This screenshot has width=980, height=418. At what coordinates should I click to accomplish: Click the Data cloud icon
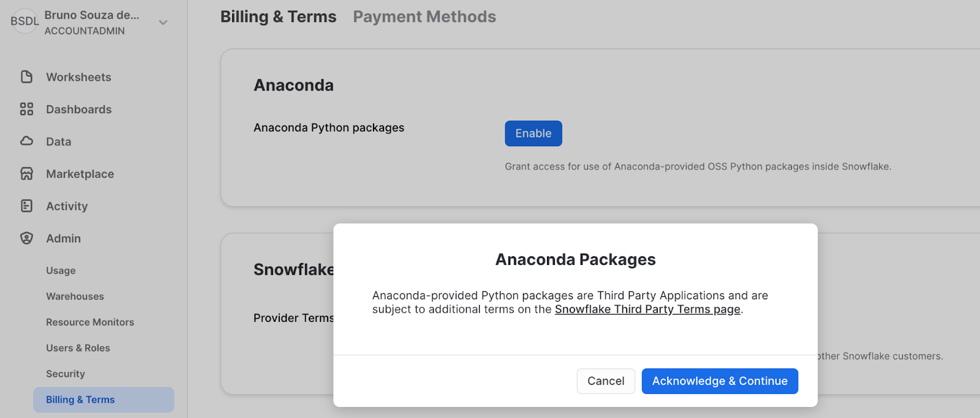26,141
